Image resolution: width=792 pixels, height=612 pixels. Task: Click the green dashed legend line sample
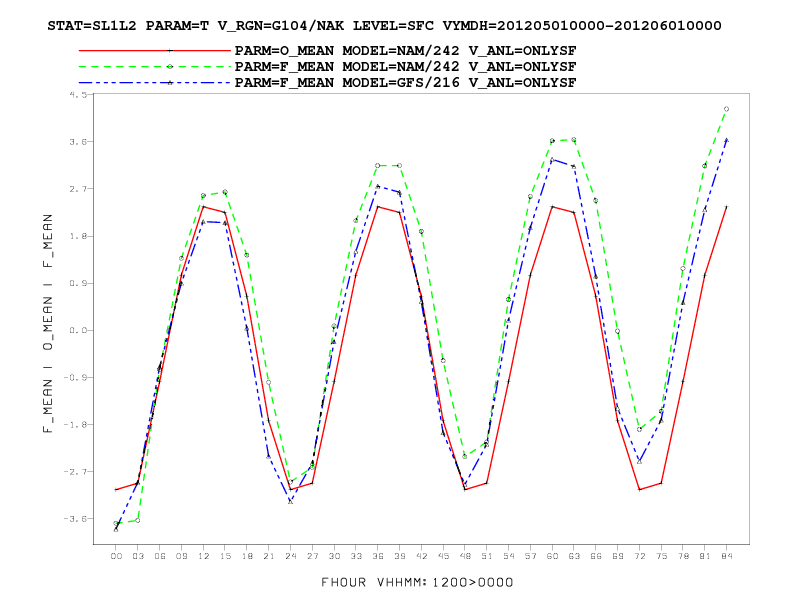pyautogui.click(x=155, y=67)
